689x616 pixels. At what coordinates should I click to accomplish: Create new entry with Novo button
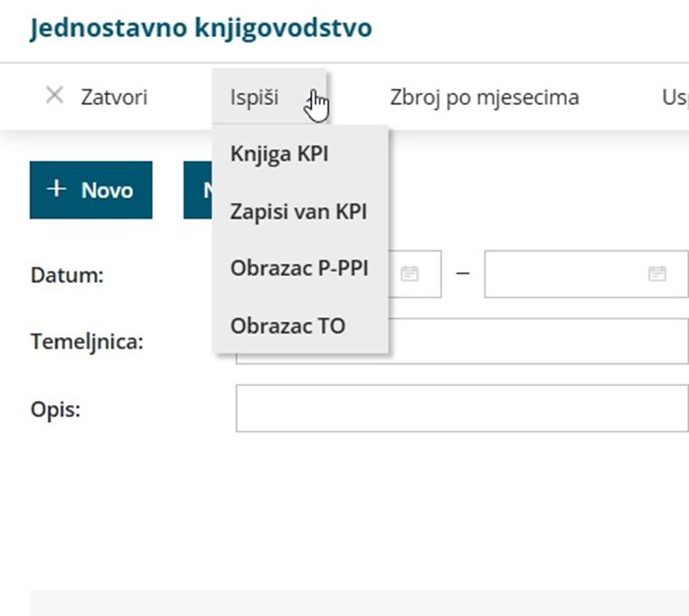click(x=91, y=190)
